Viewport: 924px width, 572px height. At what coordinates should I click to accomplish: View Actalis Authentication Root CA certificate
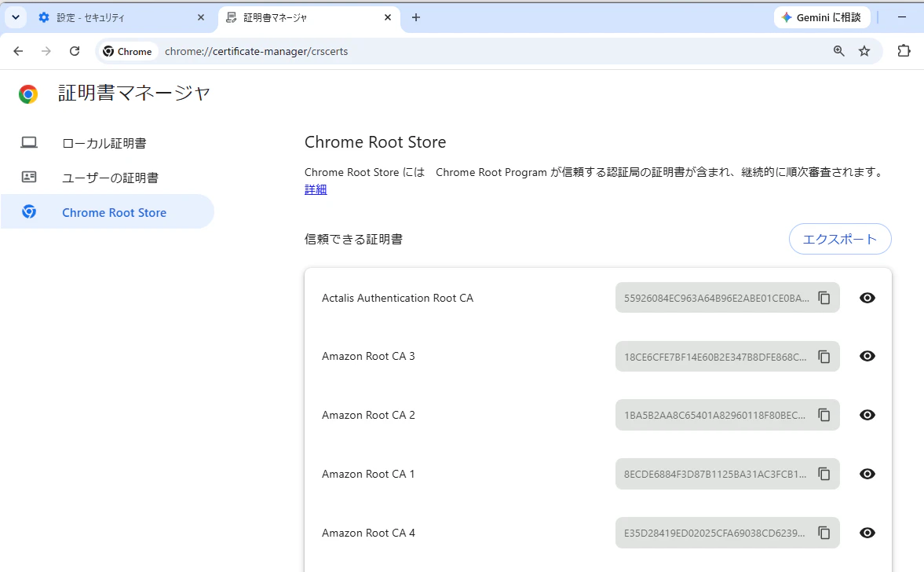(867, 298)
